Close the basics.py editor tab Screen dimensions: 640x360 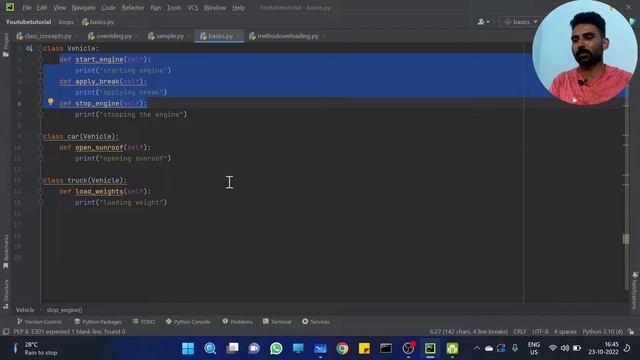(x=238, y=36)
